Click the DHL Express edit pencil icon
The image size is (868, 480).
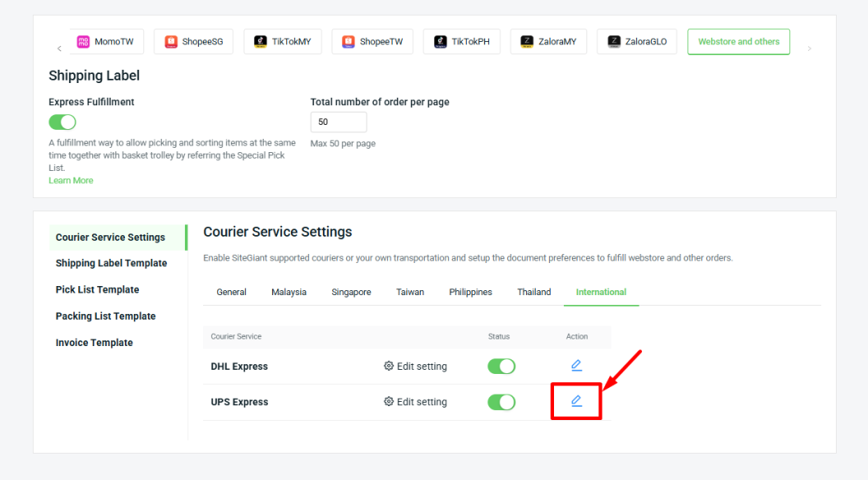[x=576, y=365]
